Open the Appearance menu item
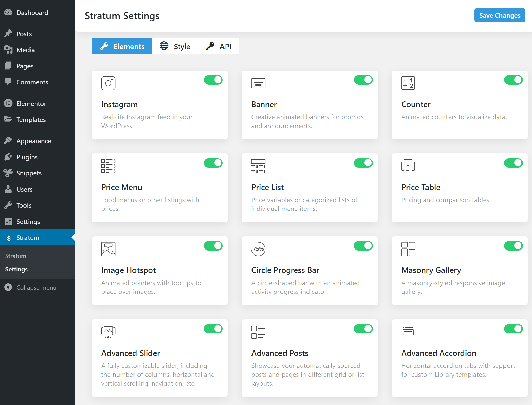The image size is (532, 405). coord(38,141)
